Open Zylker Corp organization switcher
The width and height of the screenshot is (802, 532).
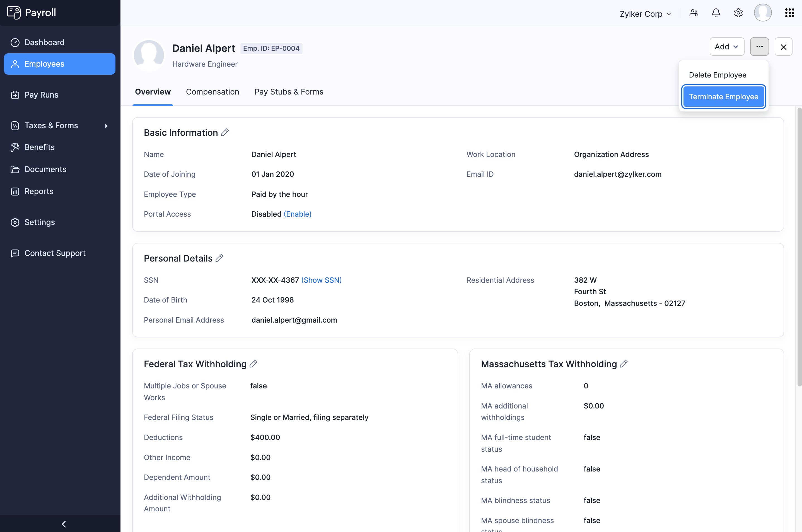[x=645, y=14]
